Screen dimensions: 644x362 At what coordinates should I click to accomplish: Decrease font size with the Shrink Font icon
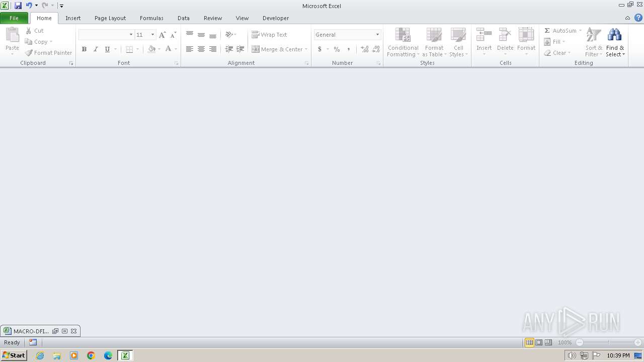pos(173,35)
